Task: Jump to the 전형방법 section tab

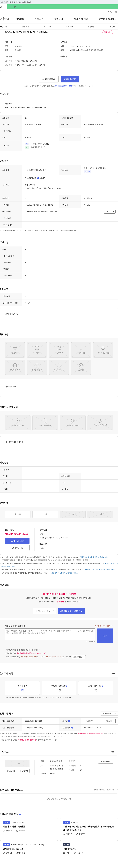Action: click(91, 27)
